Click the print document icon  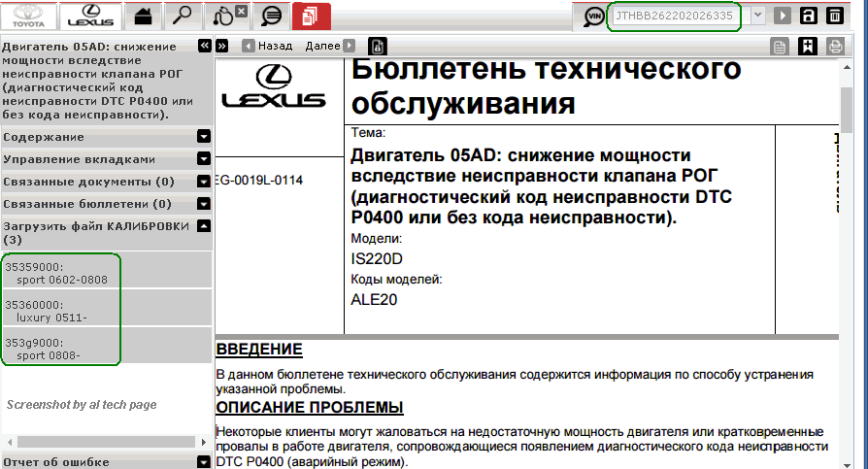[x=834, y=46]
